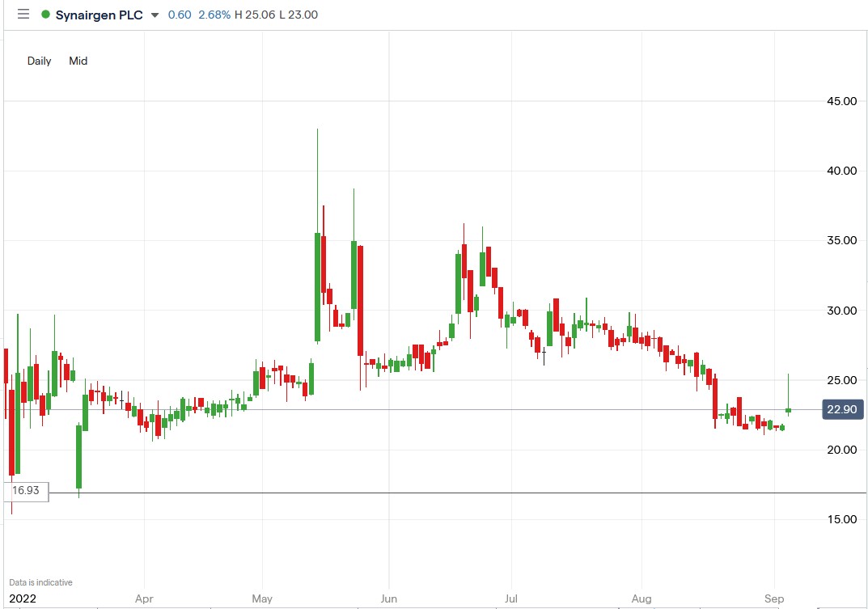Select the Synairgen PLC instrument name
868x609 pixels.
[100, 14]
